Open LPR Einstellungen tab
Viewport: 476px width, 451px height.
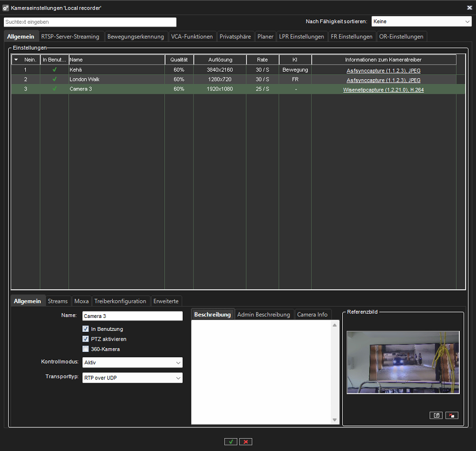(x=301, y=37)
